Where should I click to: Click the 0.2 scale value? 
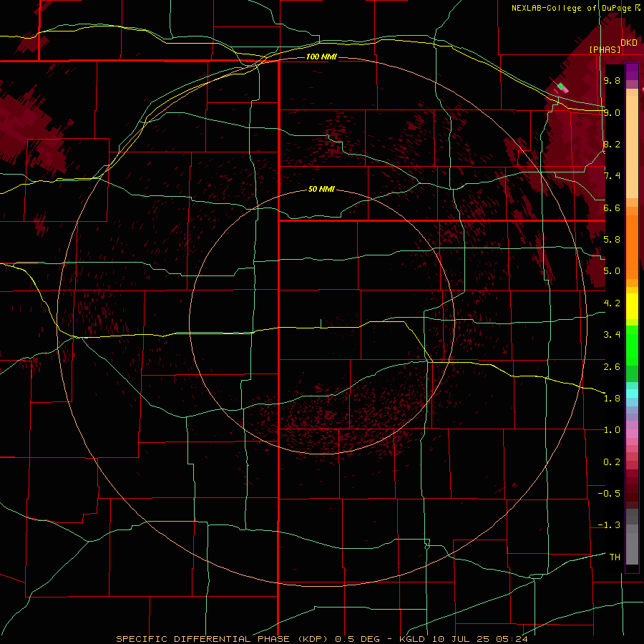pyautogui.click(x=612, y=462)
